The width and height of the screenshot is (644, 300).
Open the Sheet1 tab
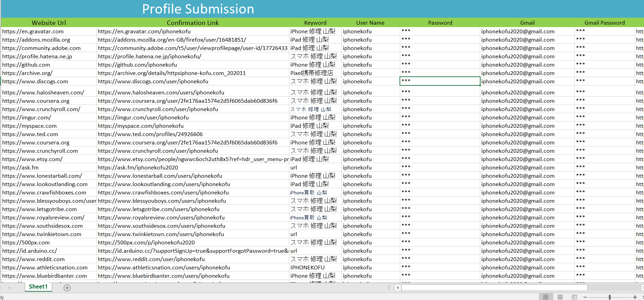click(38, 286)
